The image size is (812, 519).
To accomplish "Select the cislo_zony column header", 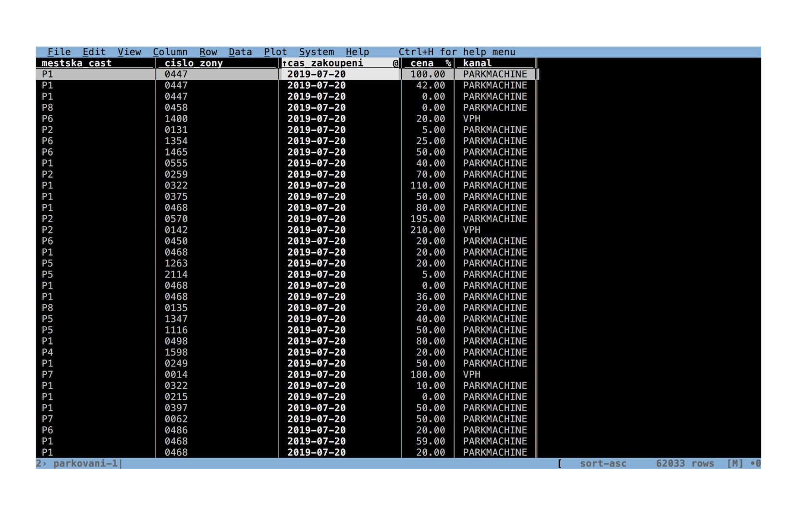I will pyautogui.click(x=194, y=63).
